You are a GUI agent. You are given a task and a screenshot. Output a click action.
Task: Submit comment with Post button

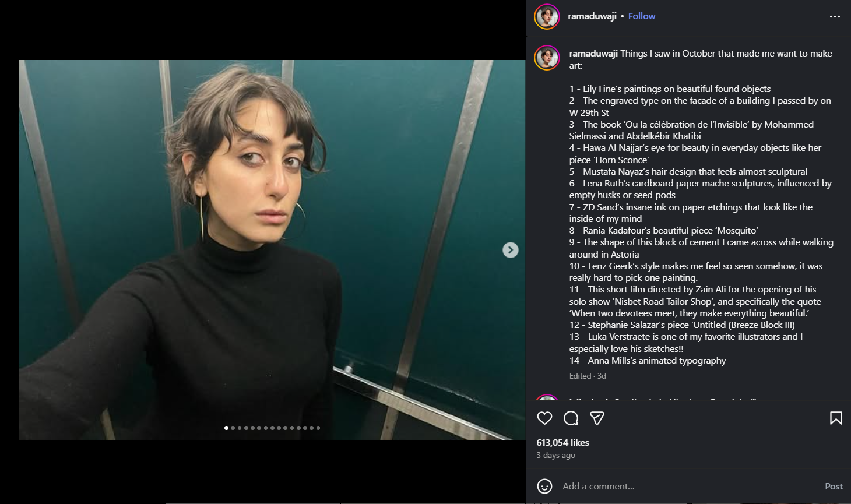click(x=834, y=486)
